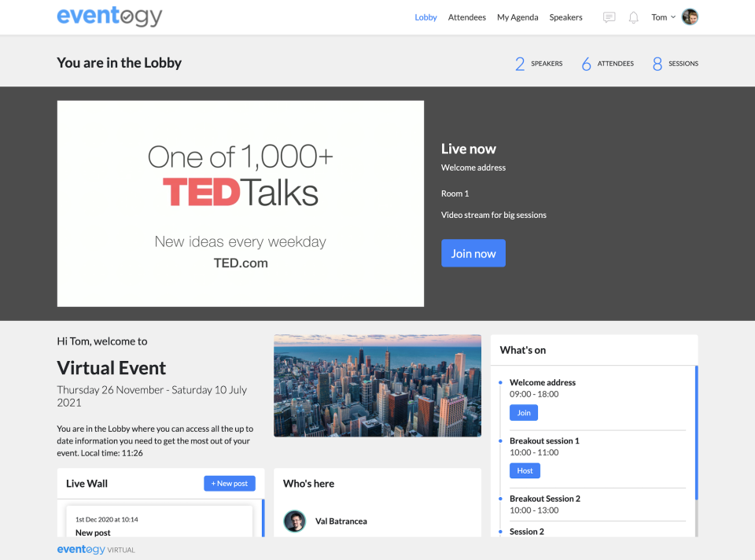Screen dimensions: 755x560
Task: Open the Speakers page
Action: pyautogui.click(x=565, y=17)
